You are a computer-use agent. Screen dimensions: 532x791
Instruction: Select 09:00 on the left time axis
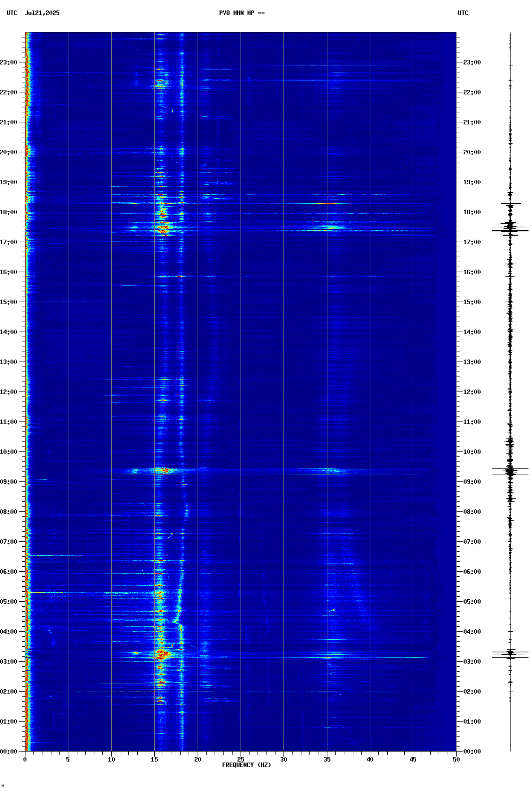point(8,482)
